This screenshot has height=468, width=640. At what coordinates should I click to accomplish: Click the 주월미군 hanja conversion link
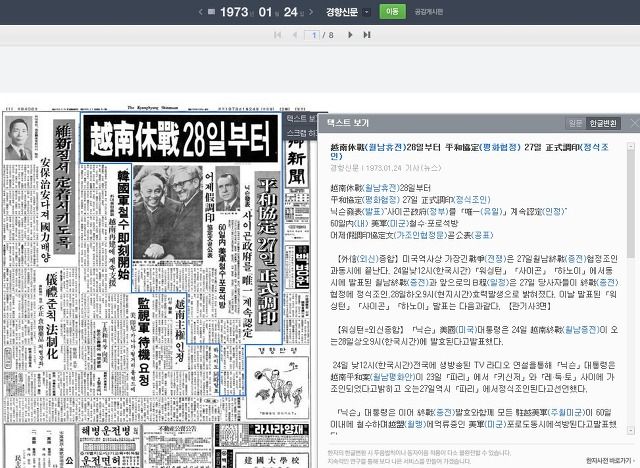tap(567, 413)
